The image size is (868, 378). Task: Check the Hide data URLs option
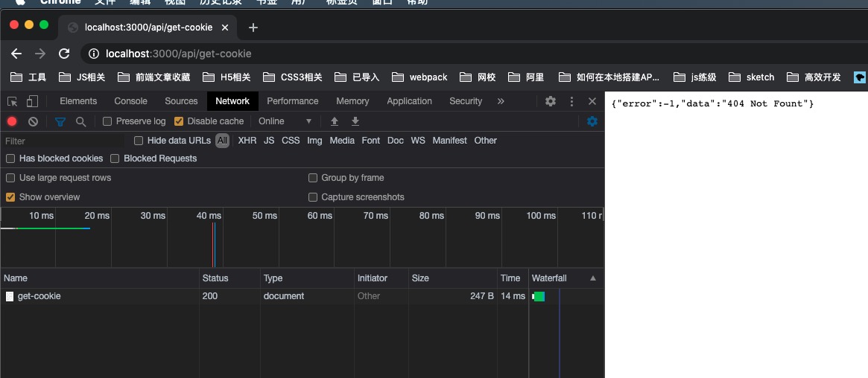click(x=139, y=141)
